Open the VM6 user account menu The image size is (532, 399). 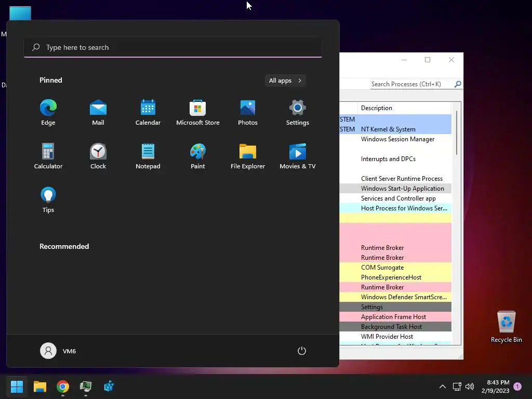(58, 351)
